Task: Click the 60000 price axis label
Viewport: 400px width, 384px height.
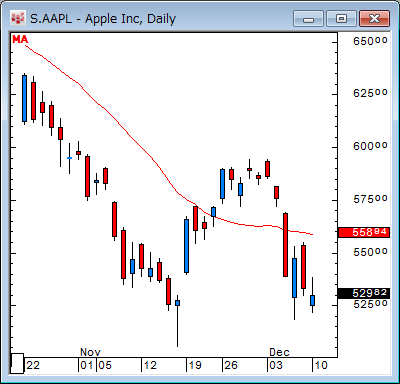Action: (x=370, y=146)
